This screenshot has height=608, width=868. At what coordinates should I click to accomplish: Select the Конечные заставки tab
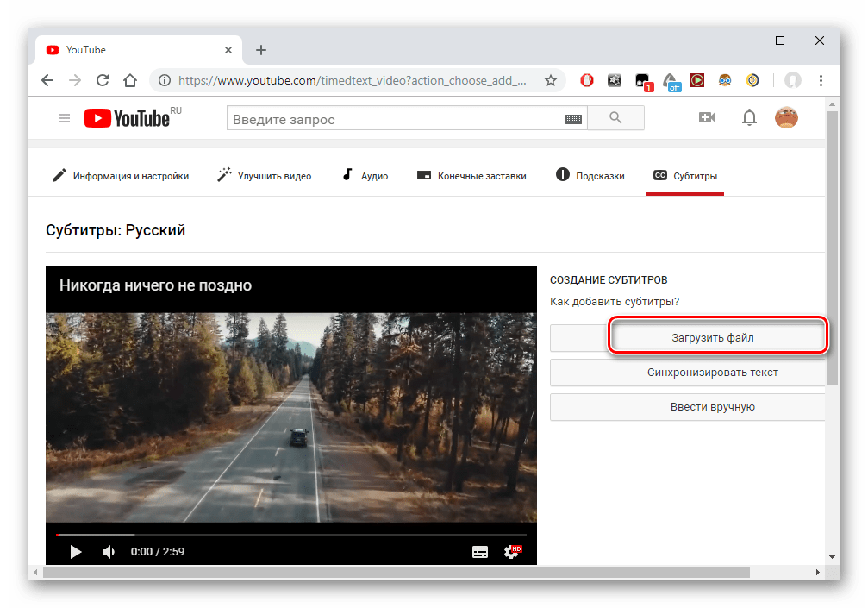[x=471, y=176]
